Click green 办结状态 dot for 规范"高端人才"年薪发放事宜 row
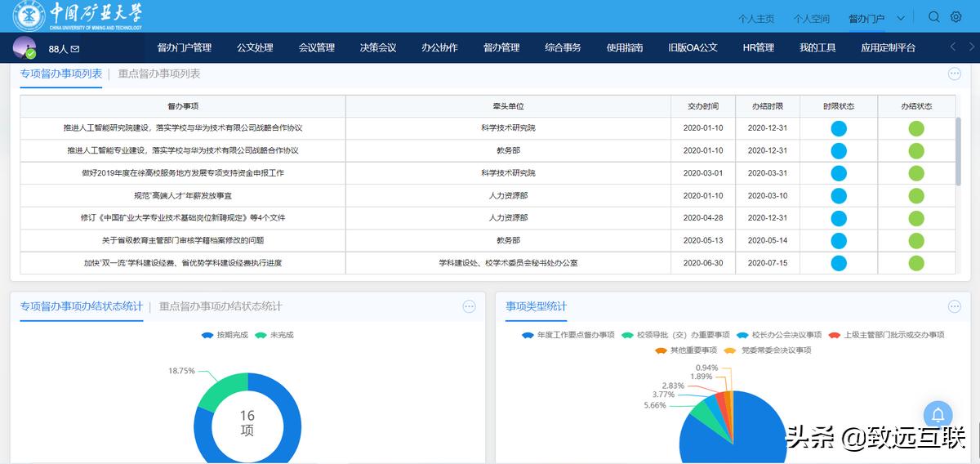The width and height of the screenshot is (980, 464). coord(916,195)
